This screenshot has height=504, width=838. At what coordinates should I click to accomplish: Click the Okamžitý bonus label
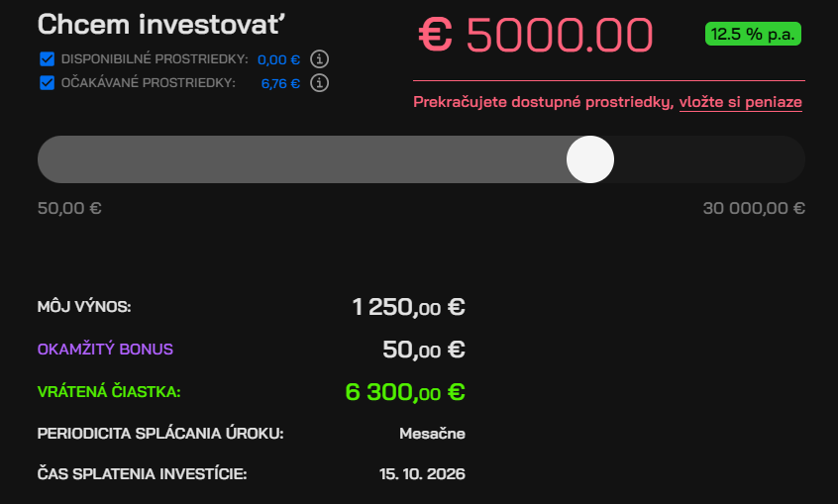pos(105,349)
